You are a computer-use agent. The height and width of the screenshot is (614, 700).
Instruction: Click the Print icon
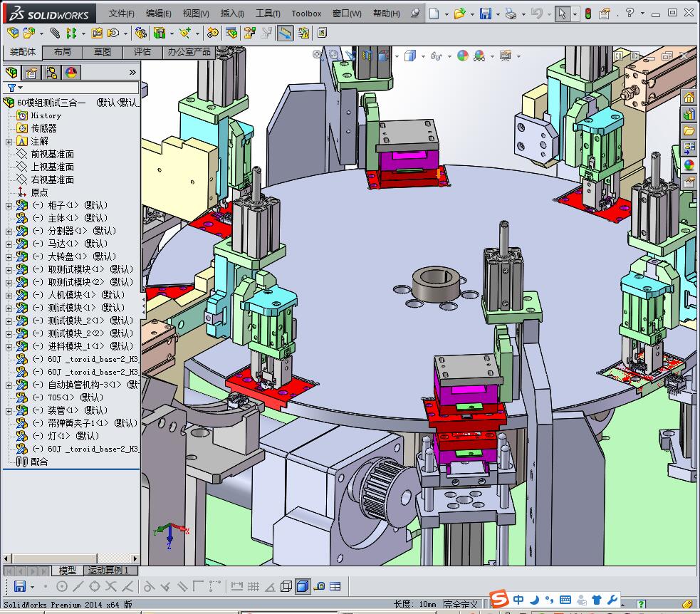click(x=511, y=14)
